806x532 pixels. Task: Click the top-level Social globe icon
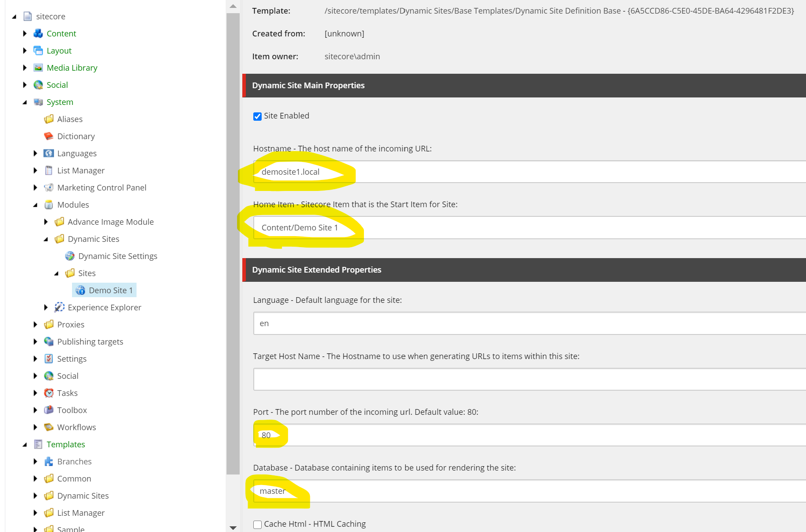coord(38,85)
